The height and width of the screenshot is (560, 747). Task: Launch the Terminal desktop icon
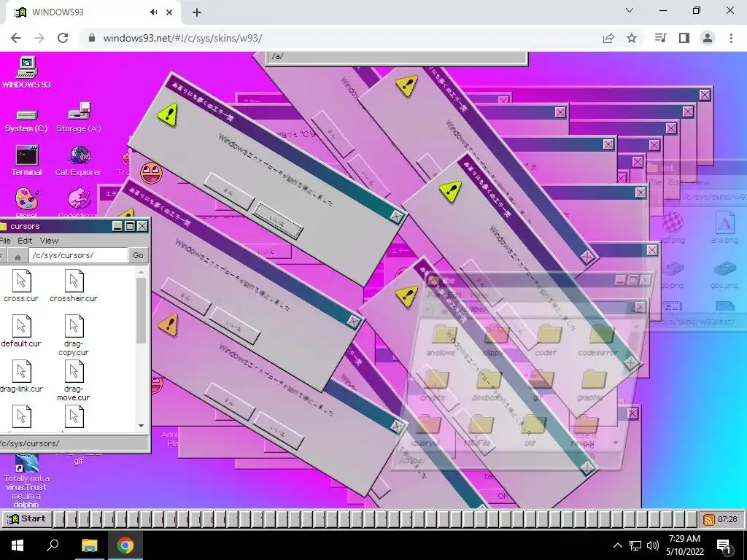coord(27,161)
